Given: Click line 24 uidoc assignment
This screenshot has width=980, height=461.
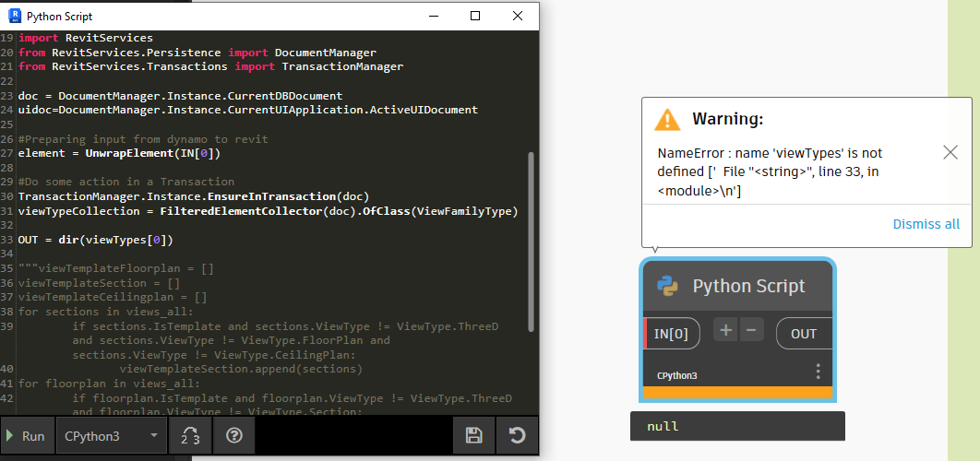Looking at the screenshot, I should (x=248, y=110).
